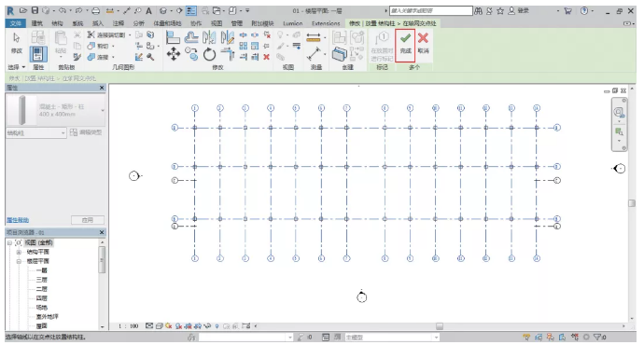Viewport: 644px width, 345px height.
Task: Collapse the Views (视图 全部) tree node
Action: pyautogui.click(x=9, y=242)
